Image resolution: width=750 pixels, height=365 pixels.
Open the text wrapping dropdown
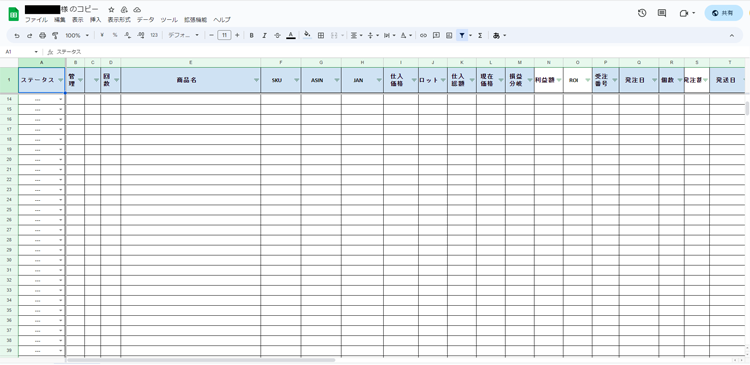(389, 35)
